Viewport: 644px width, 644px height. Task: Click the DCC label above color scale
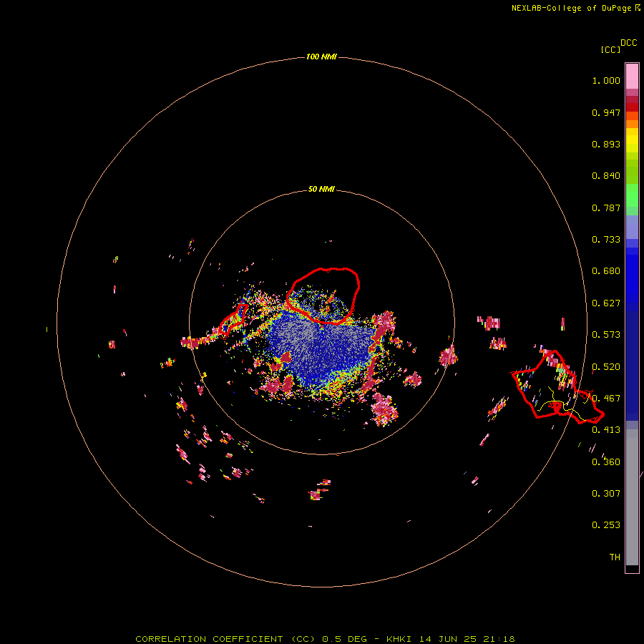pyautogui.click(x=629, y=43)
